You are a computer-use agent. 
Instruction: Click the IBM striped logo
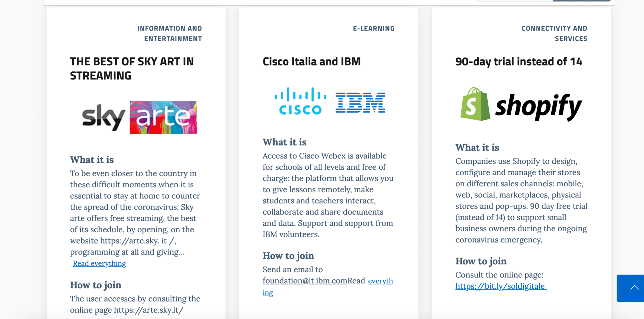tap(360, 102)
